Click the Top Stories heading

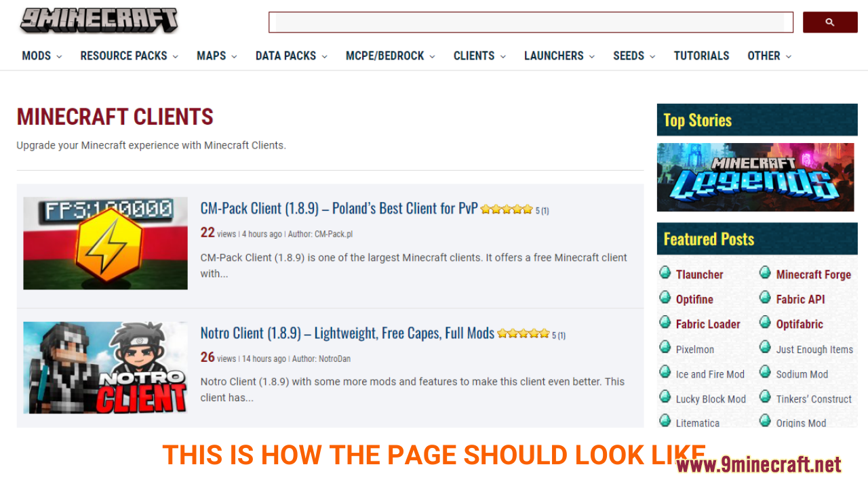pyautogui.click(x=698, y=120)
